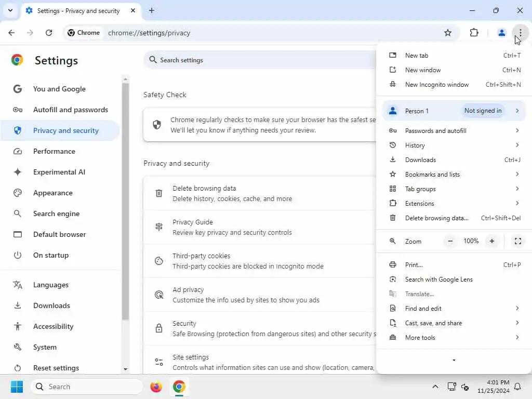Reload the page with refresh icon
The image size is (532, 399).
(49, 33)
